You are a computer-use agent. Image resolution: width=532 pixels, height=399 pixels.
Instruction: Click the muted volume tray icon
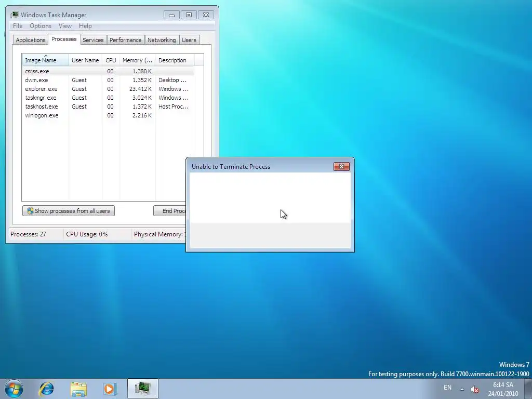[x=475, y=389]
